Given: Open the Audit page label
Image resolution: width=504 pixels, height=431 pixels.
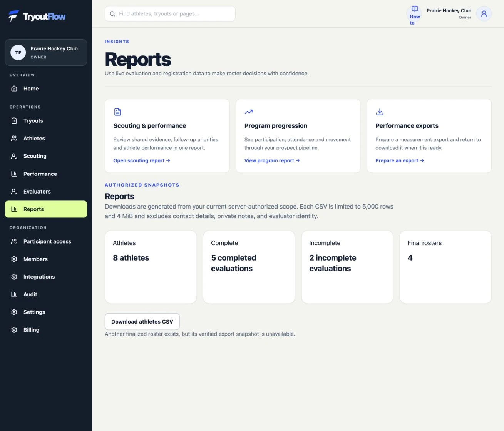Looking at the screenshot, I should pos(30,295).
